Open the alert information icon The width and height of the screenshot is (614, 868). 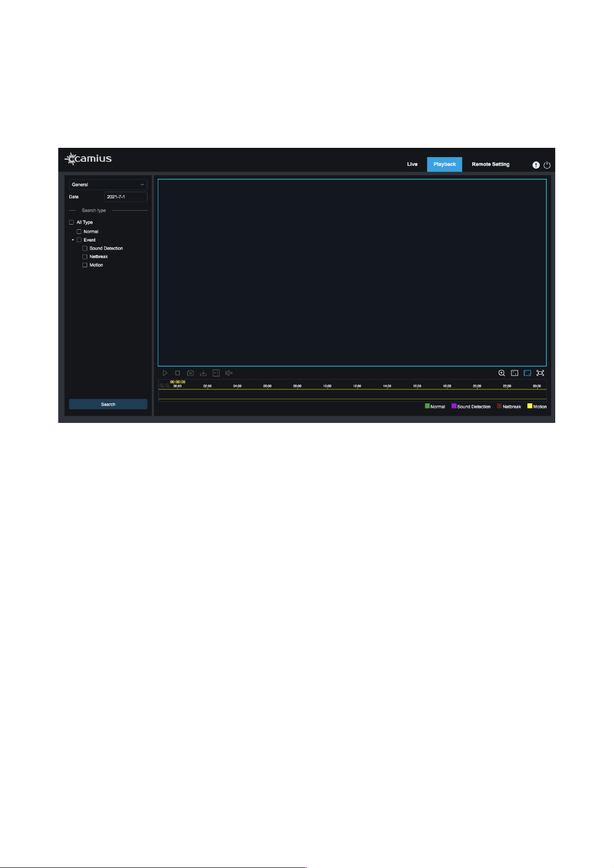pos(536,165)
